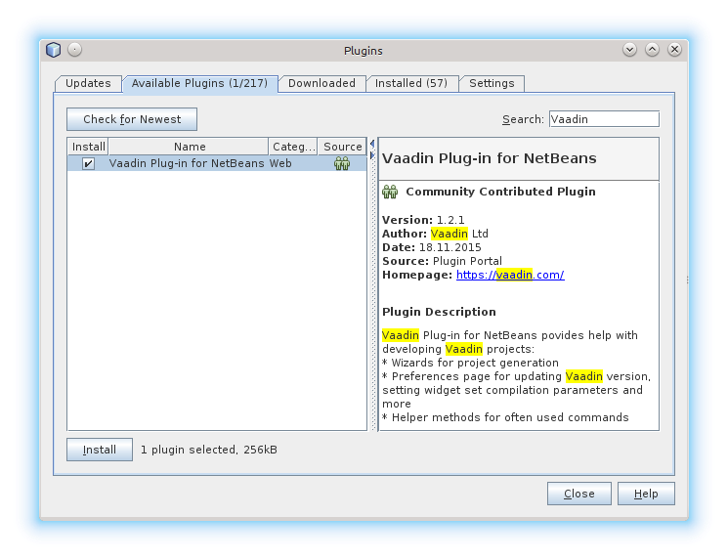Go to the Settings tab
The image size is (728, 560).
tap(492, 84)
